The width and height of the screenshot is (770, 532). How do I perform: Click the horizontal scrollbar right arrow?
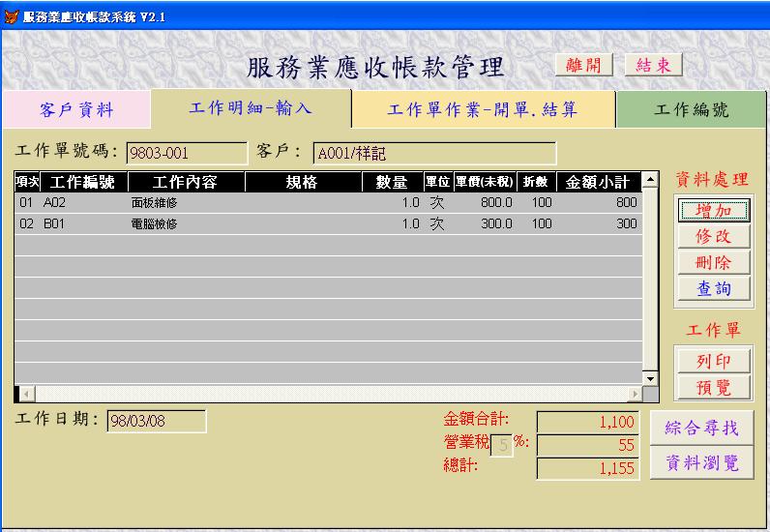coord(635,394)
